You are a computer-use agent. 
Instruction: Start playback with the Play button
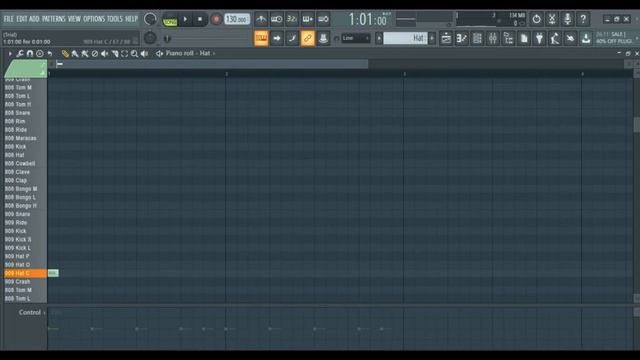(x=185, y=19)
